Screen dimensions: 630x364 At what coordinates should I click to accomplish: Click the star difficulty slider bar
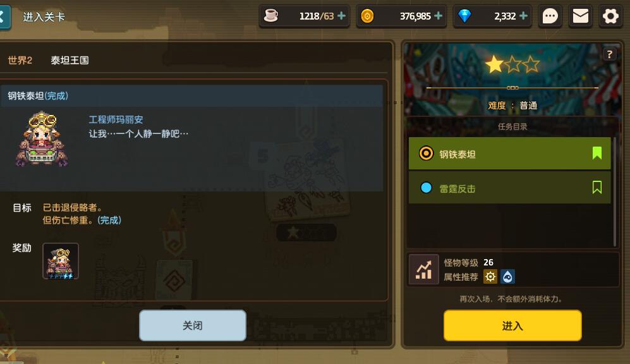(x=512, y=88)
